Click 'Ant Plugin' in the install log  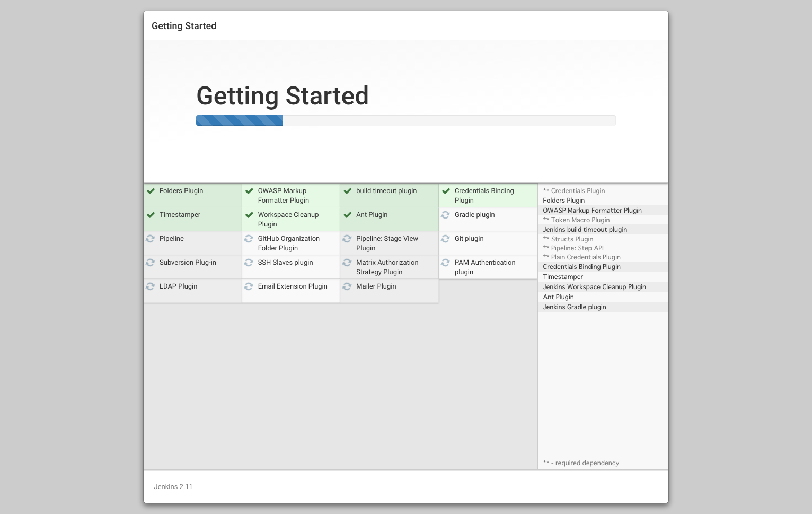coord(559,297)
